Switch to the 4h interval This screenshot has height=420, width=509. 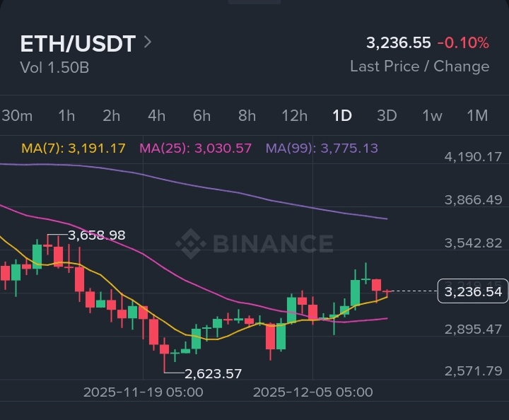click(x=156, y=115)
